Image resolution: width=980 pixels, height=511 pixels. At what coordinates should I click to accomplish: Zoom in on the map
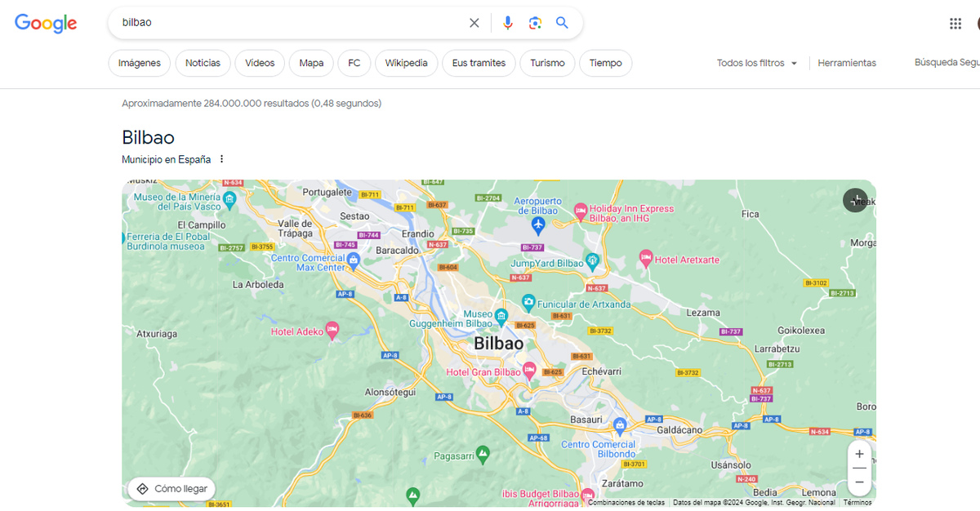coord(859,454)
